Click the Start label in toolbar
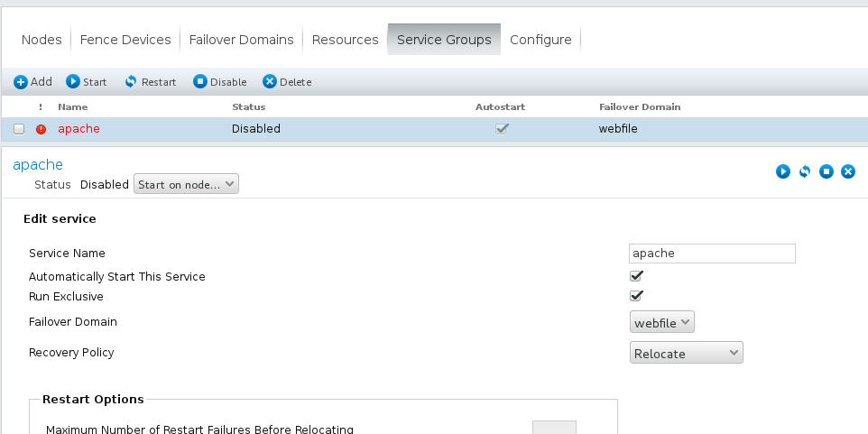 (x=95, y=82)
